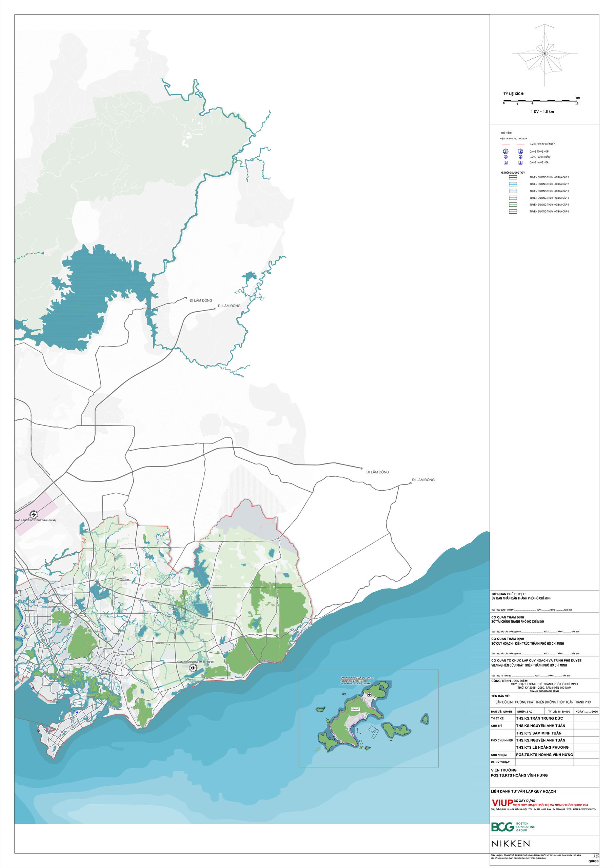Click 'ỦY BAN NHÂN DÂN THÀNH PHỐ HỒ CHÍ MINH'
This screenshot has width=614, height=868.
coord(521,598)
